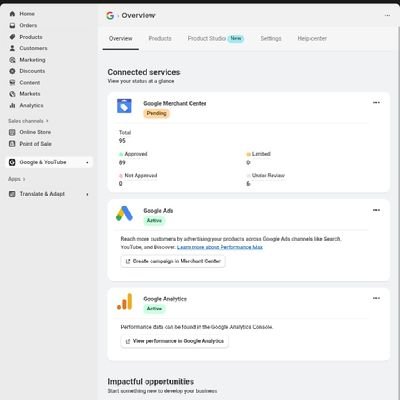
Task: Click View performance in Google Analytics button
Action: click(175, 341)
